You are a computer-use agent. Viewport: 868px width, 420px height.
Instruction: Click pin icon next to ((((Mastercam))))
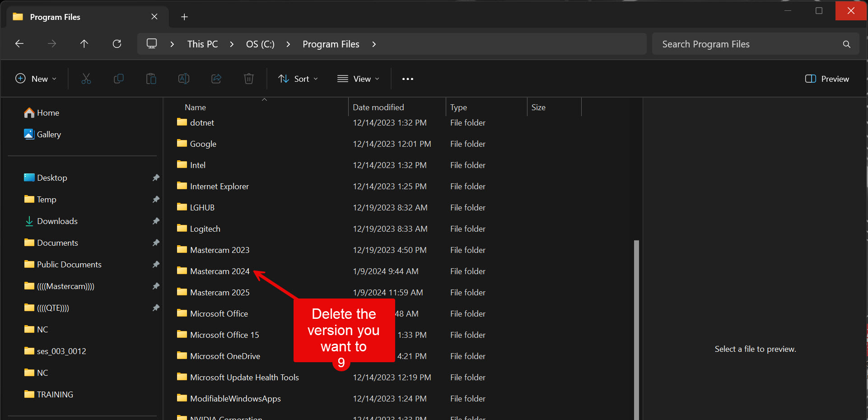coord(156,286)
